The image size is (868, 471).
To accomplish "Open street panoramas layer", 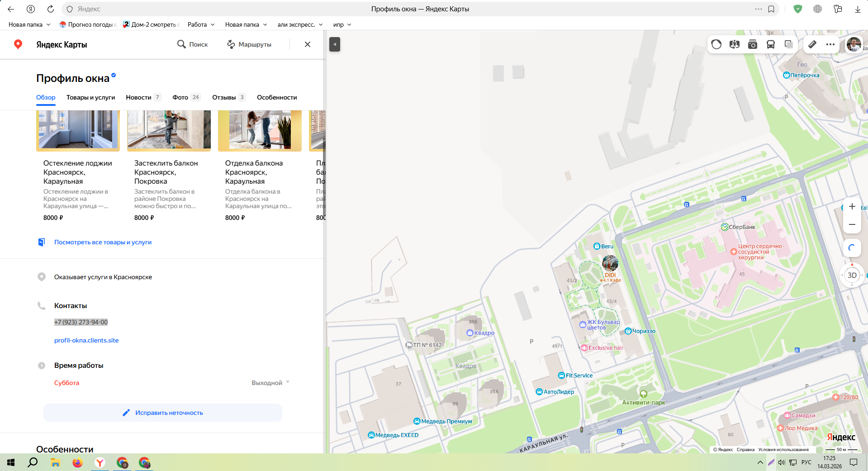I will click(x=735, y=44).
